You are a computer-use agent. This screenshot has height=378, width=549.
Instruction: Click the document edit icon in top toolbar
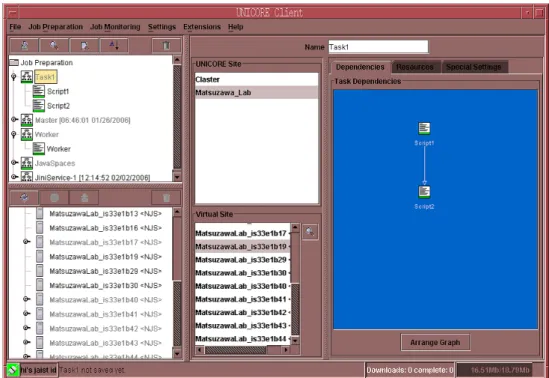click(x=84, y=46)
